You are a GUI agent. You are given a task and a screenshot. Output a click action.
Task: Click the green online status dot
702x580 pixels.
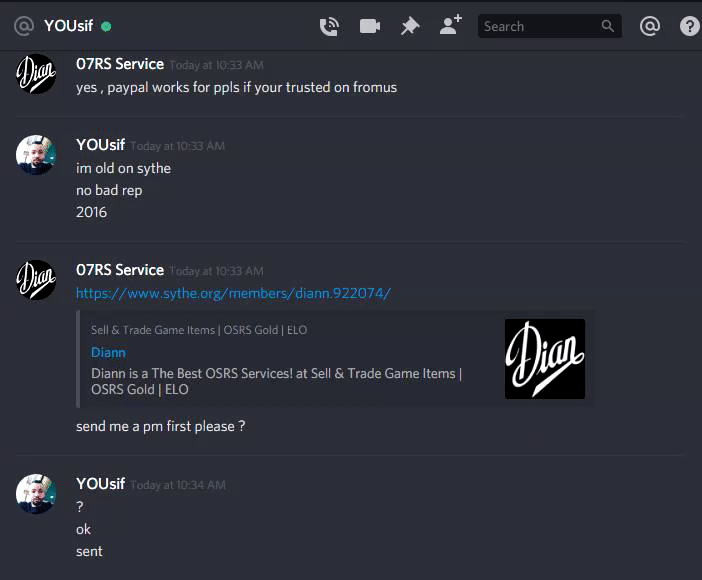pyautogui.click(x=106, y=27)
